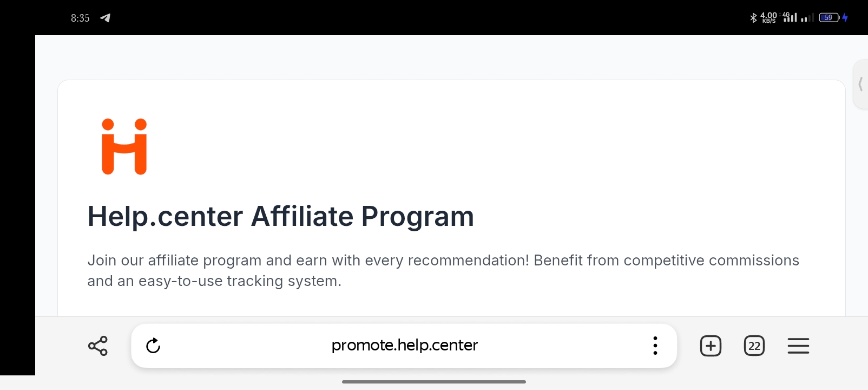This screenshot has height=390, width=868.
Task: Tap the share icon in the browser bar
Action: click(98, 346)
